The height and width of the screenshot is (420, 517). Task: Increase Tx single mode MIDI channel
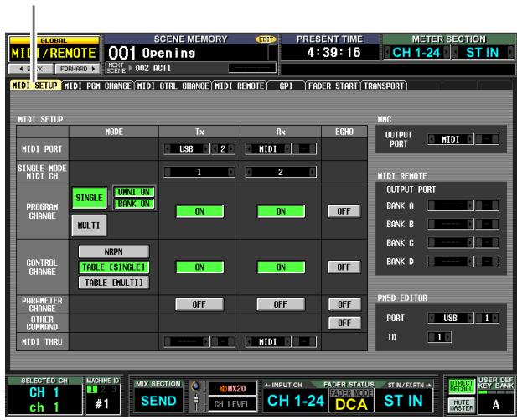coord(230,172)
